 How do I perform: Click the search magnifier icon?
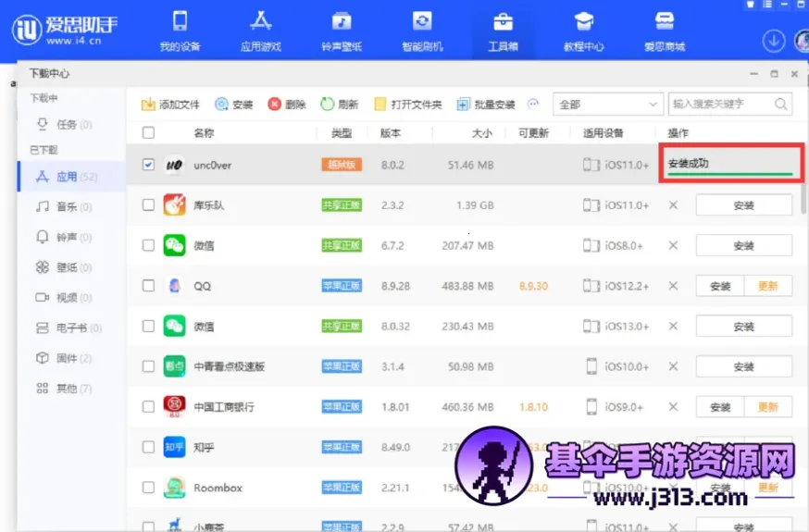point(780,105)
